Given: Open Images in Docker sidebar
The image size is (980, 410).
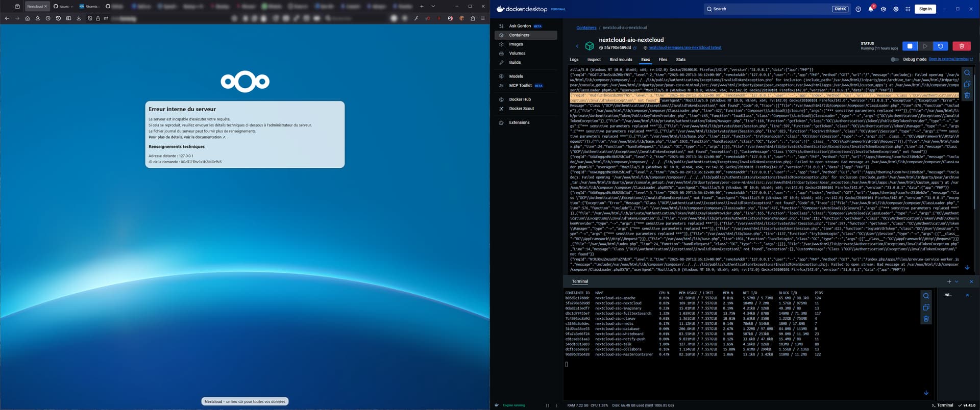Looking at the screenshot, I should (x=526, y=44).
